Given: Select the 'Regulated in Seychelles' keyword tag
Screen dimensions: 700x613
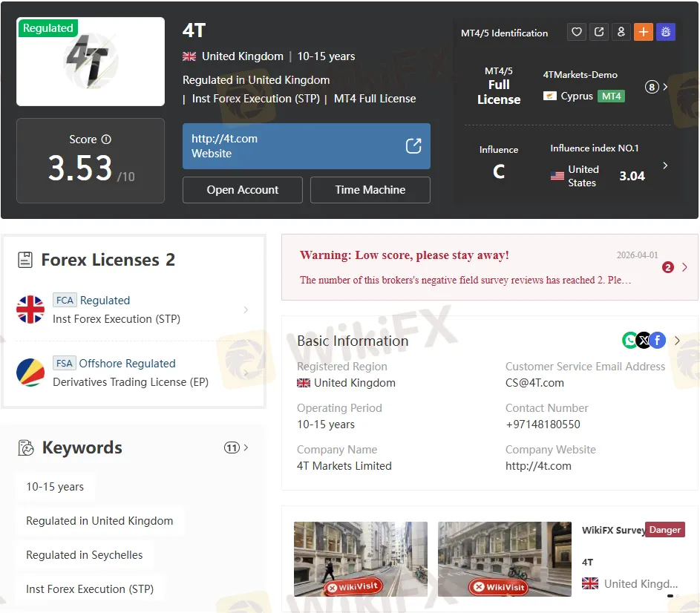Looking at the screenshot, I should tap(85, 555).
